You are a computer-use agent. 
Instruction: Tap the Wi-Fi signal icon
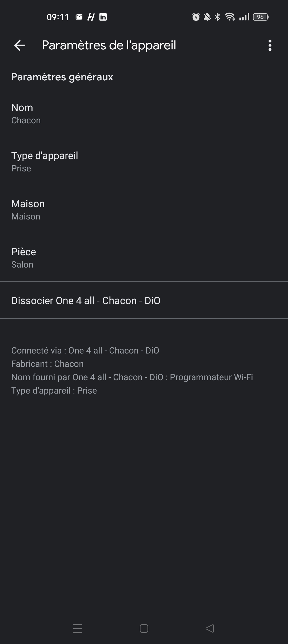point(230,17)
